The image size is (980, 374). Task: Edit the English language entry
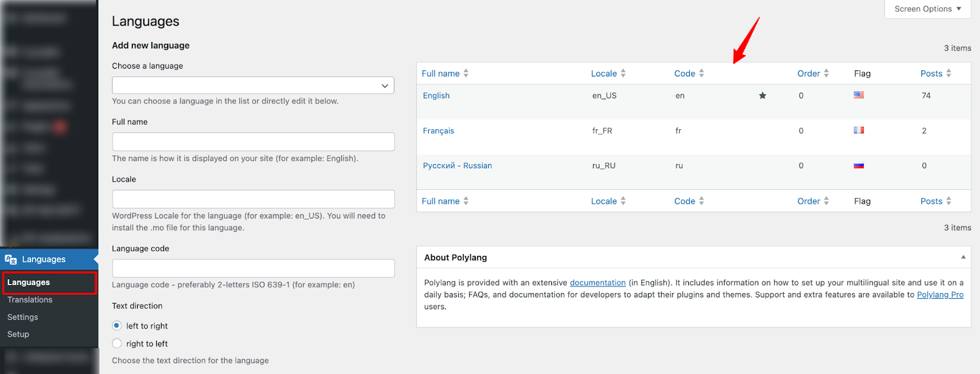pyautogui.click(x=436, y=95)
